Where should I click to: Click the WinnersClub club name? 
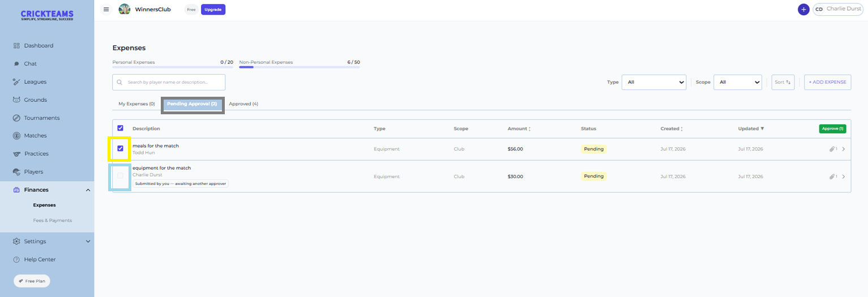coord(153,10)
